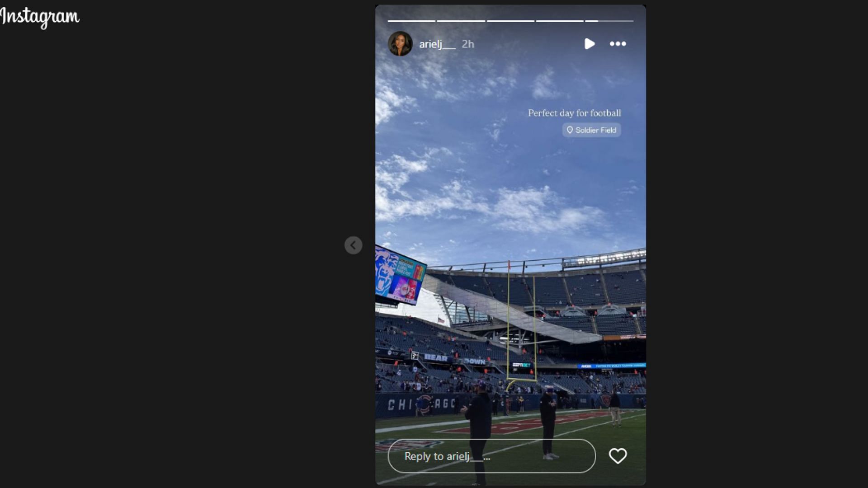Click the more options (•••) icon

point(618,43)
